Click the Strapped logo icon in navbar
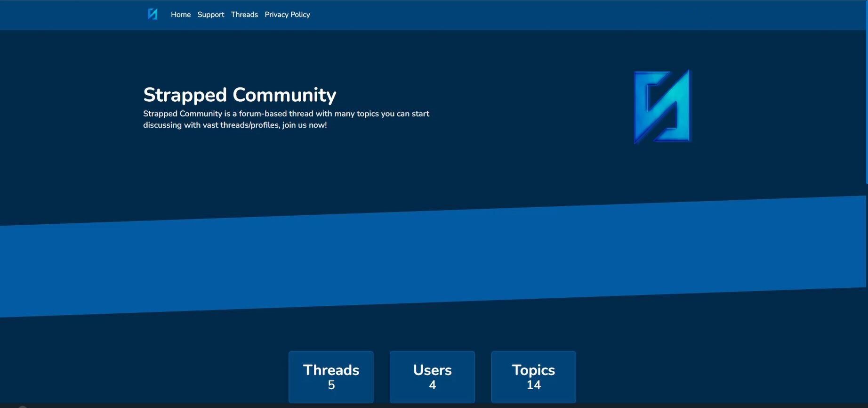 (153, 14)
